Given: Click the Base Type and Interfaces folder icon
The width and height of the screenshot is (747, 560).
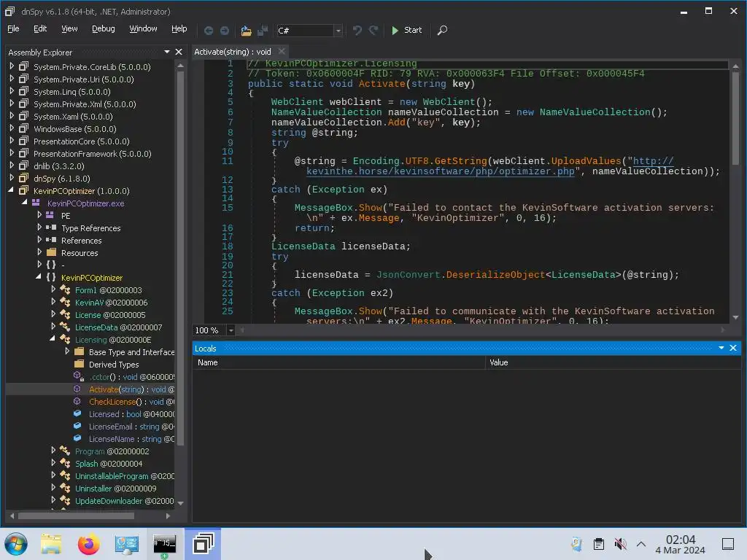Looking at the screenshot, I should click(x=79, y=351).
